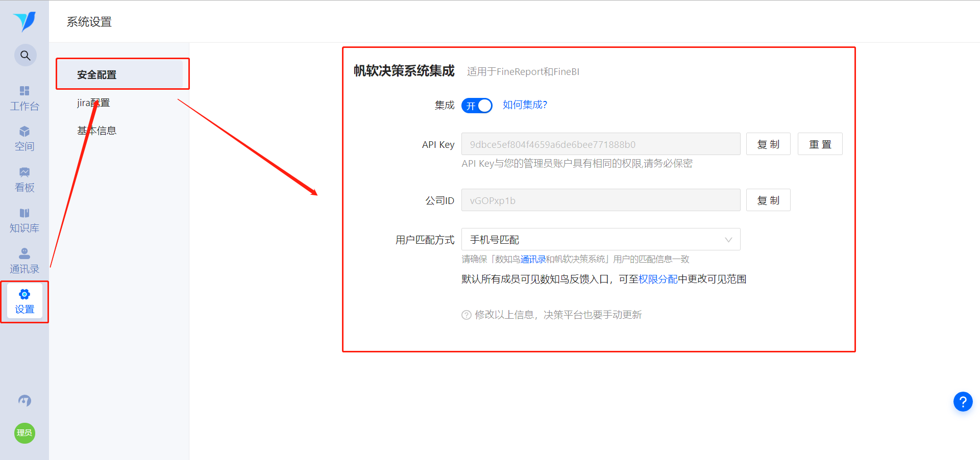Click the chevron arrow of 手机号匹配
This screenshot has height=460, width=980.
(x=728, y=240)
